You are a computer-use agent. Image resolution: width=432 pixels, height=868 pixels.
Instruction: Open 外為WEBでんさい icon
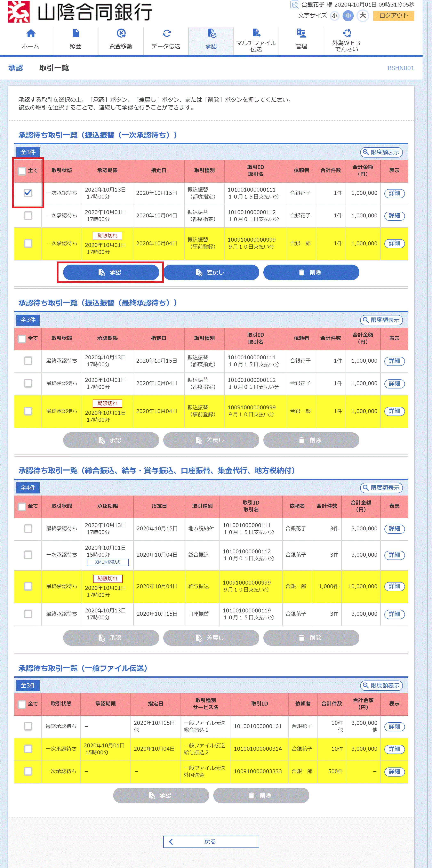pos(347,33)
